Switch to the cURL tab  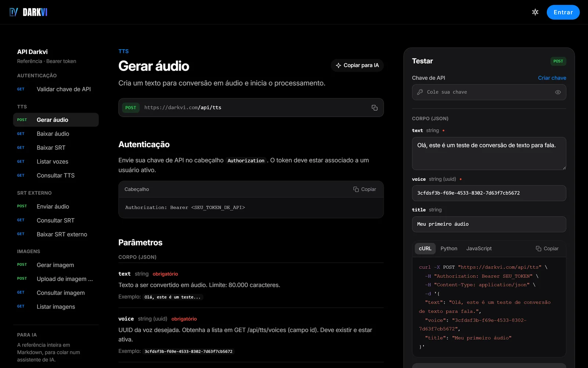coord(425,248)
